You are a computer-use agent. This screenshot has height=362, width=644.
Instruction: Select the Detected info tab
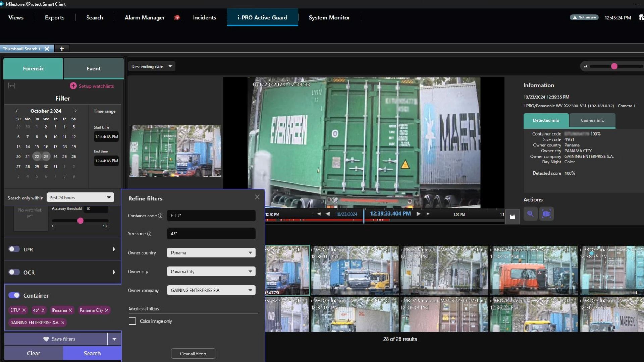pyautogui.click(x=546, y=120)
